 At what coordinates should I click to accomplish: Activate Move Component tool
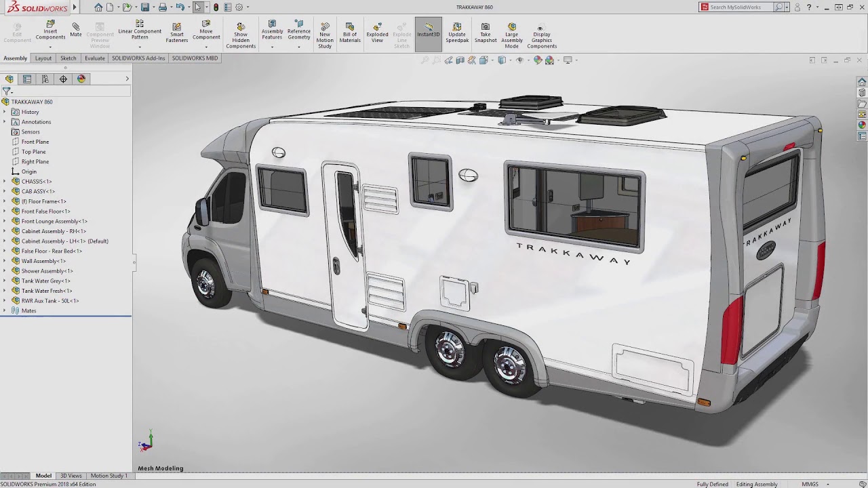206,30
